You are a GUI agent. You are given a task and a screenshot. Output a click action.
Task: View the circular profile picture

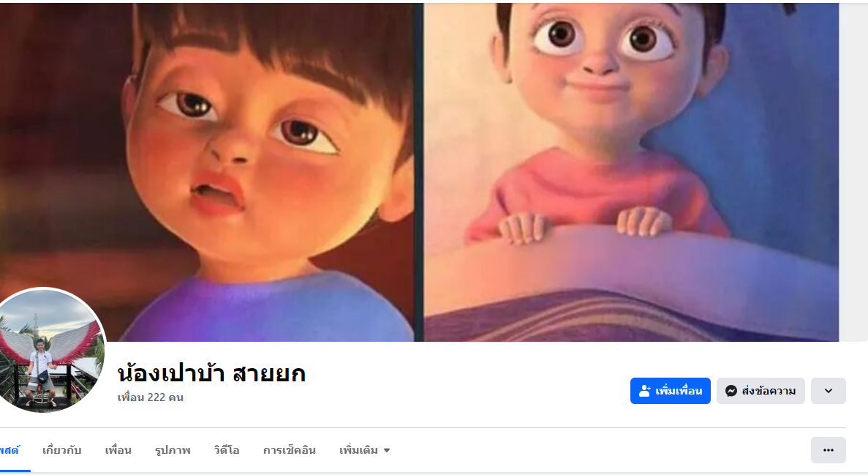point(50,351)
